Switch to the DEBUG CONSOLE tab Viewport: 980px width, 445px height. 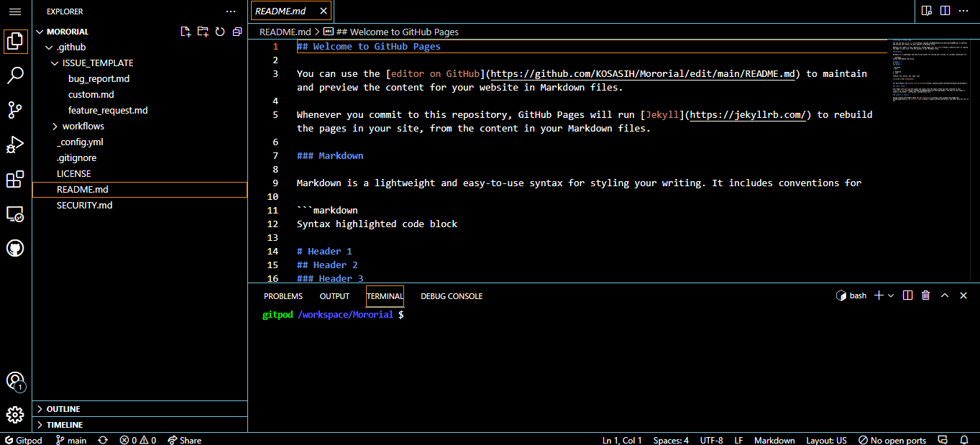[452, 296]
